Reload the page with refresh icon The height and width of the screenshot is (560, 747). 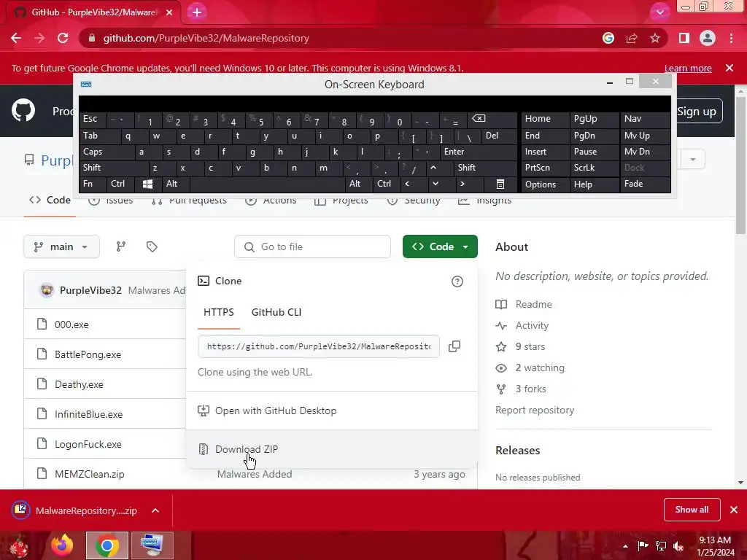(63, 38)
